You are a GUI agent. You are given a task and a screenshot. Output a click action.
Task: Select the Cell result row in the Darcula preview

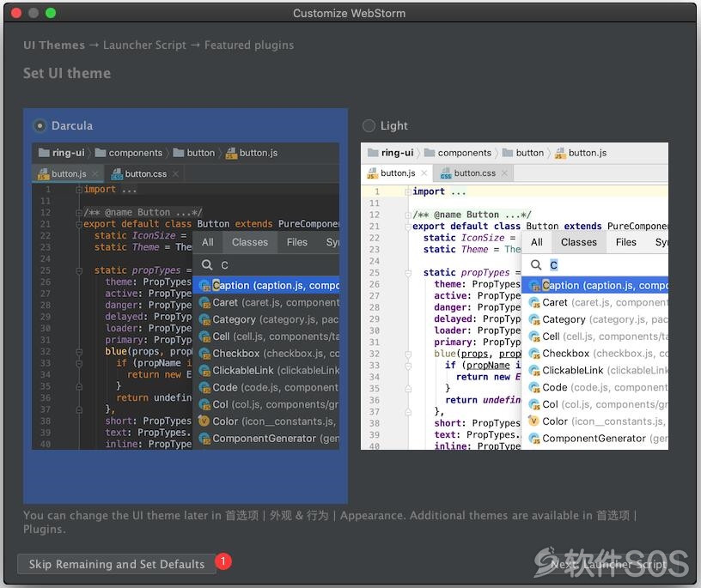[266, 336]
